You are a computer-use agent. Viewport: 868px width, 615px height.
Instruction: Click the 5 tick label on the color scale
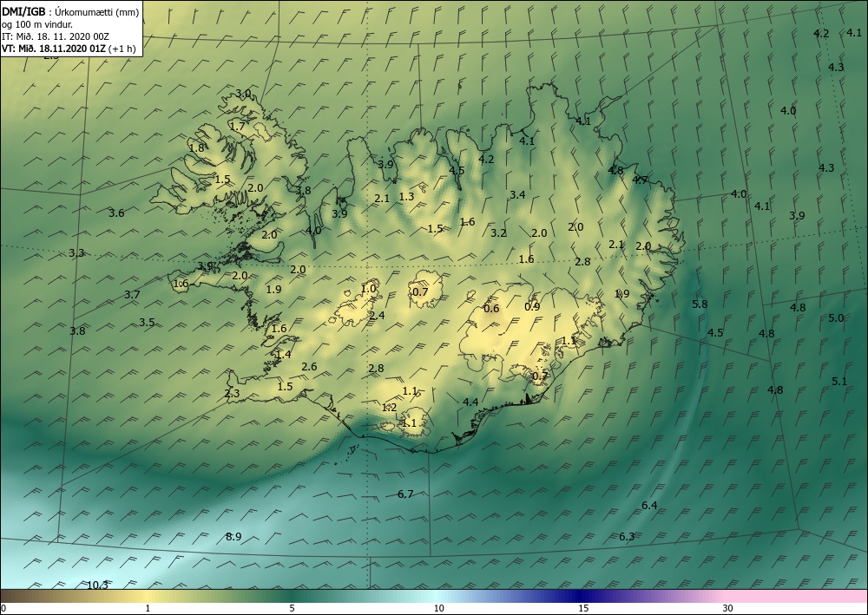(x=292, y=608)
